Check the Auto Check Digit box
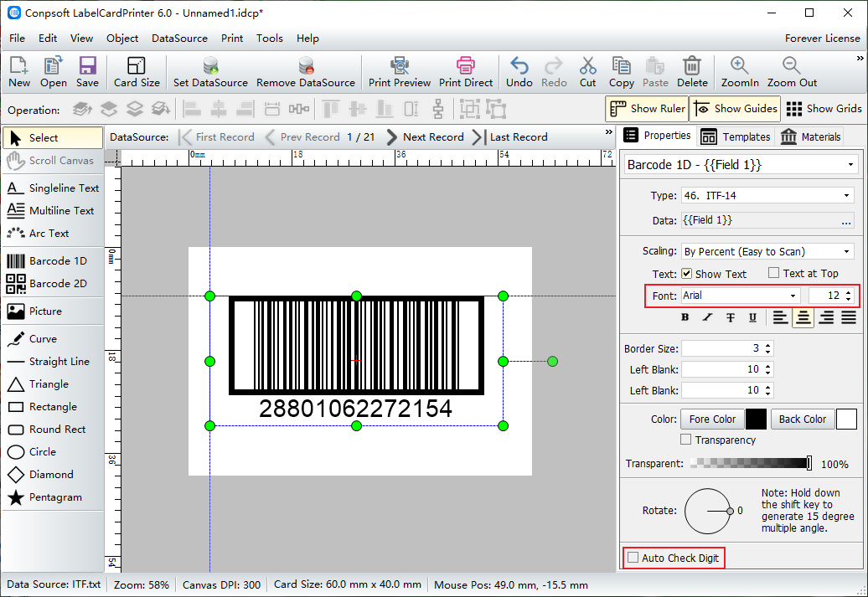The width and height of the screenshot is (868, 597). pyautogui.click(x=633, y=558)
